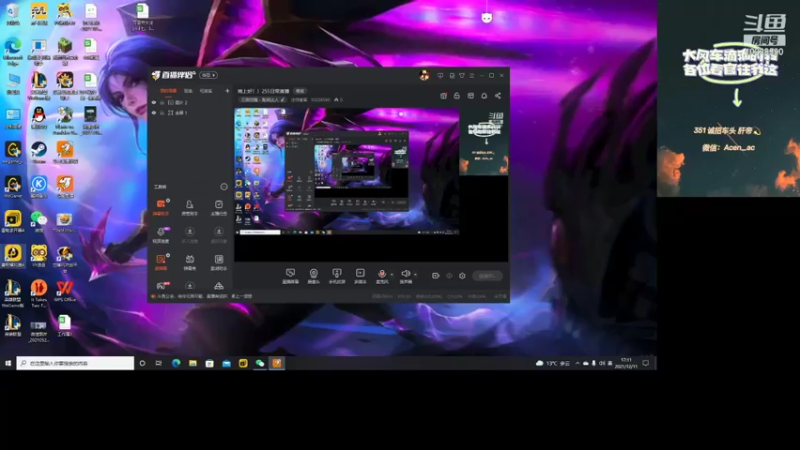Add a camera source from bottom toolbar
The width and height of the screenshot is (800, 450).
[x=314, y=276]
